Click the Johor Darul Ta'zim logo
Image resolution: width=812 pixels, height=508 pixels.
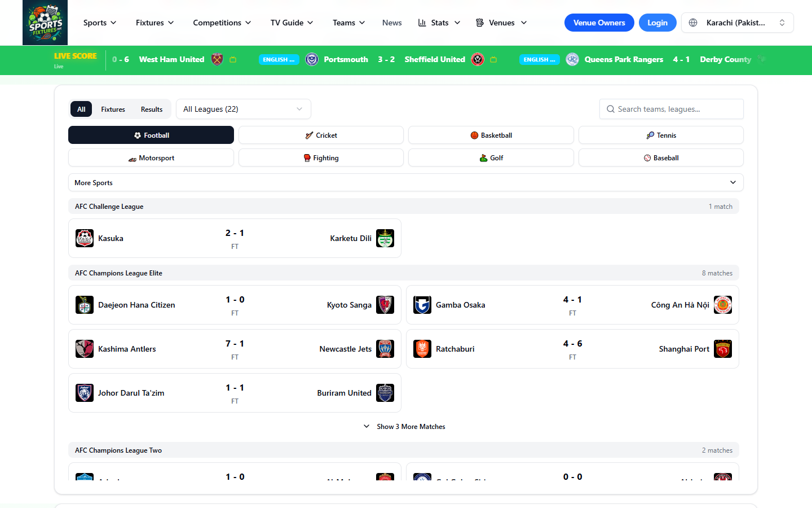click(x=85, y=393)
